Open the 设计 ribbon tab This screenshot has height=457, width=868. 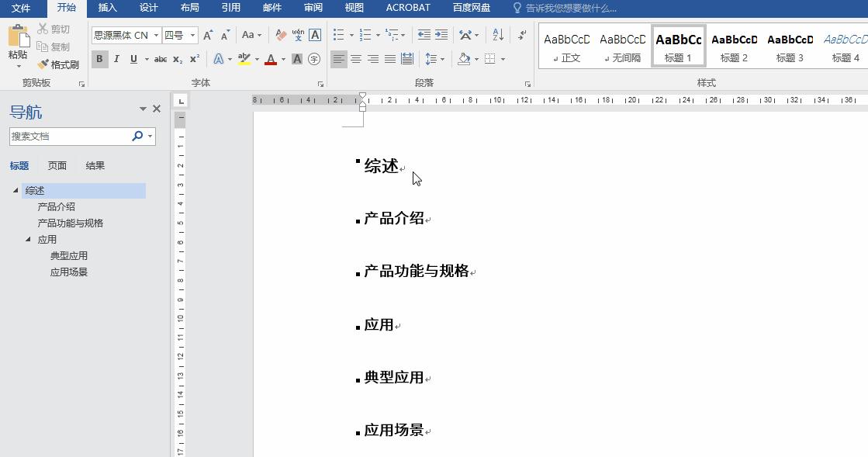pos(148,8)
